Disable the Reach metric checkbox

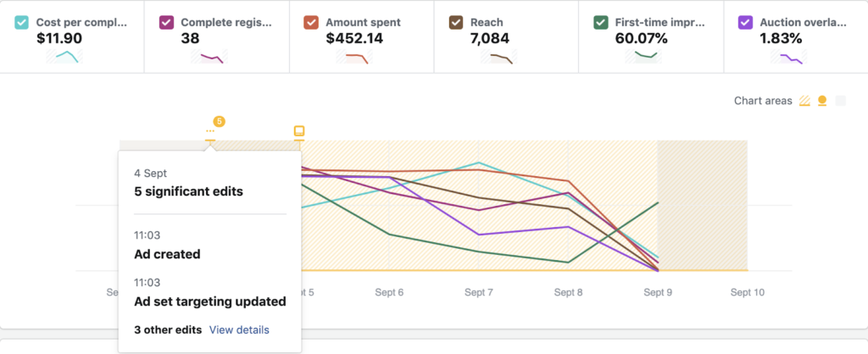[x=455, y=23]
